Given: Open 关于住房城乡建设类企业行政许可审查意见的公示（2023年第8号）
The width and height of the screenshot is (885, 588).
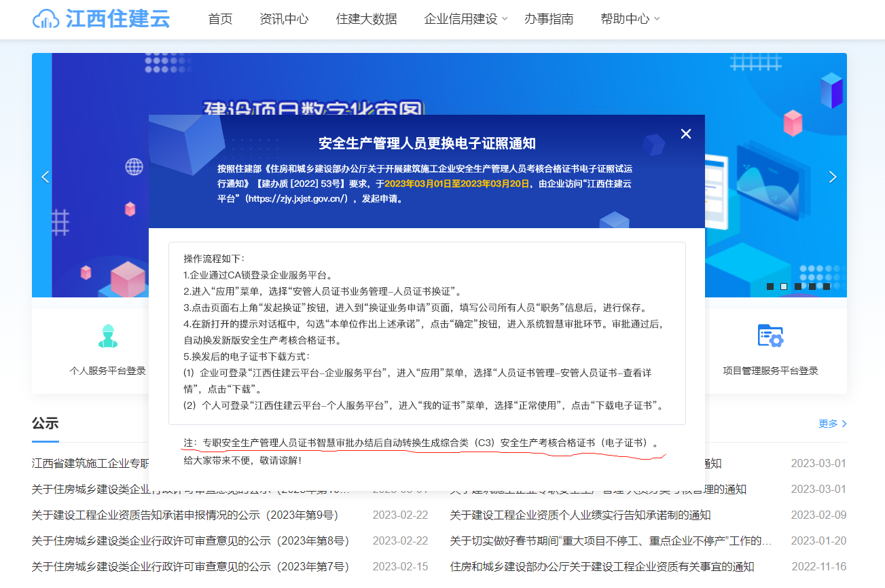Looking at the screenshot, I should click(190, 541).
